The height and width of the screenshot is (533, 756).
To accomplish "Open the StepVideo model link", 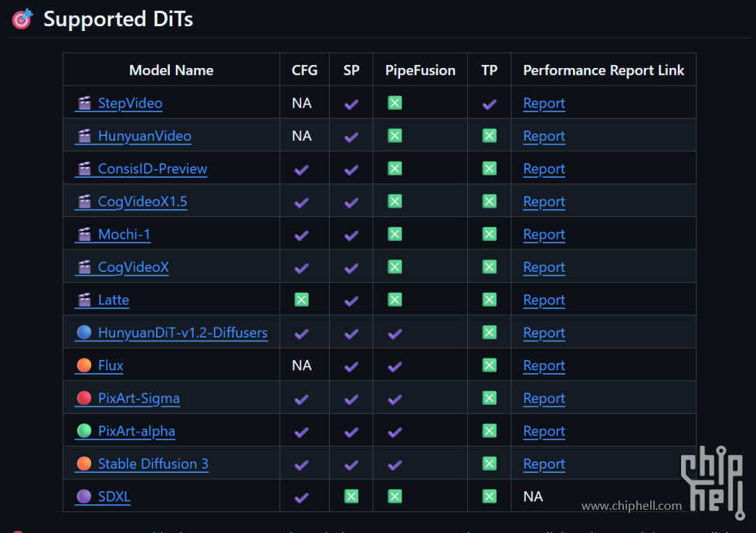I will pyautogui.click(x=119, y=104).
